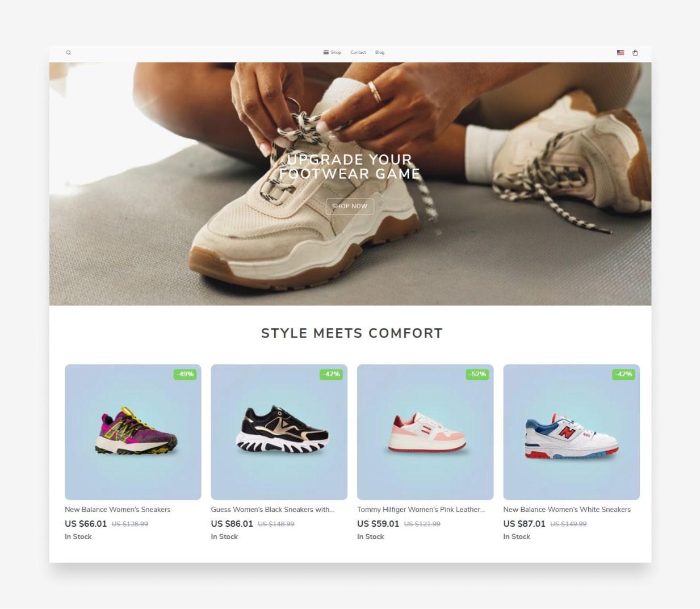Screen dimensions: 700x609
Task: Click the hamburger icon beside Shop
Action: pos(326,52)
